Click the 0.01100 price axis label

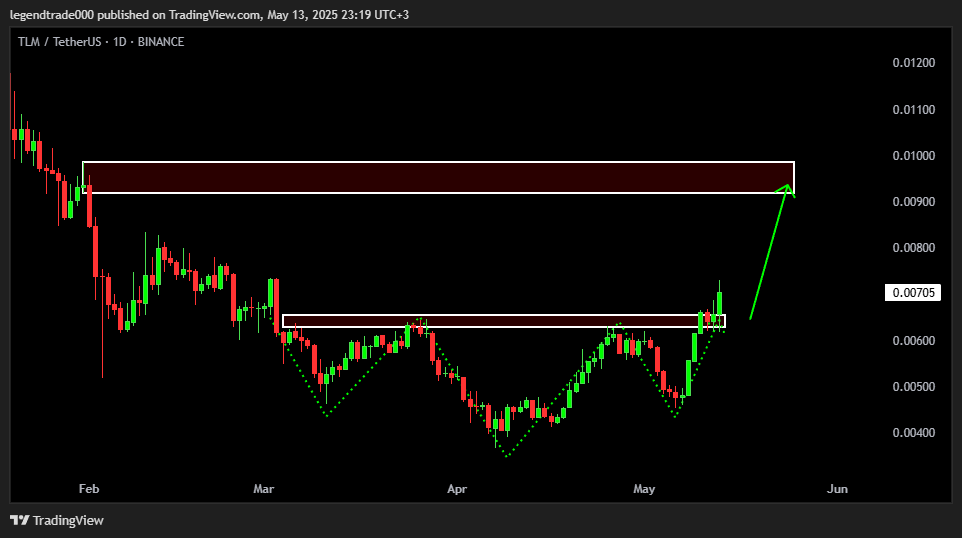point(914,110)
